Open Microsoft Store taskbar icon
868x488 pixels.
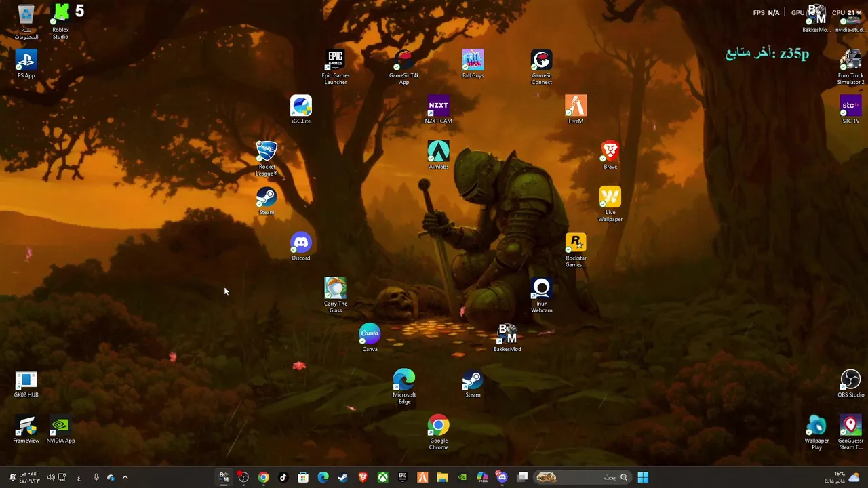coord(303,477)
